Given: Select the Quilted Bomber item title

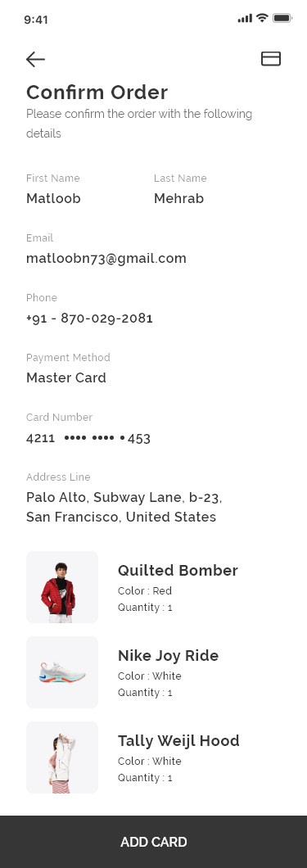Looking at the screenshot, I should (178, 570).
